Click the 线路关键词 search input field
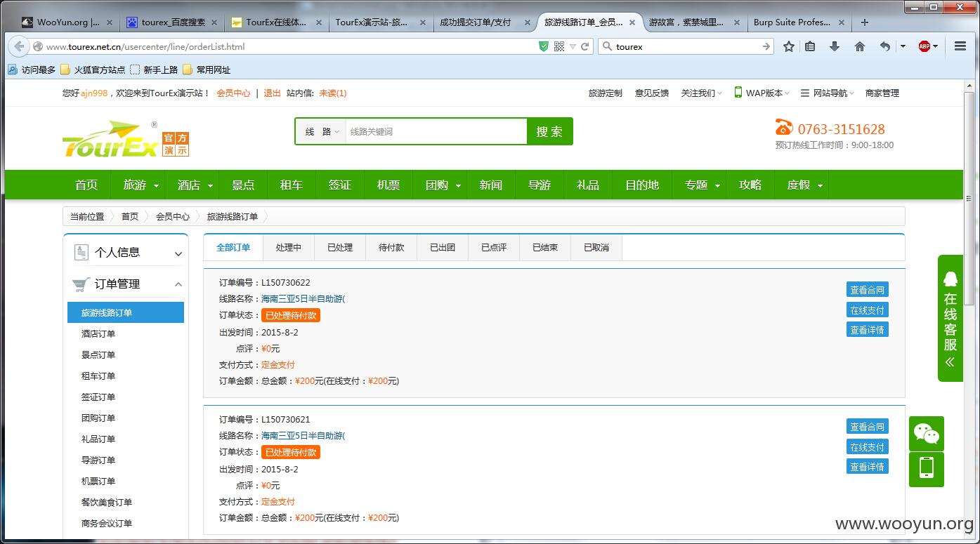The image size is (980, 544). pos(436,131)
